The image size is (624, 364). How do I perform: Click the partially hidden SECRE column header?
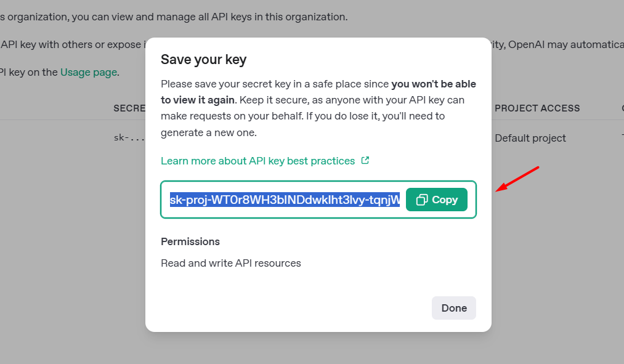tap(129, 108)
